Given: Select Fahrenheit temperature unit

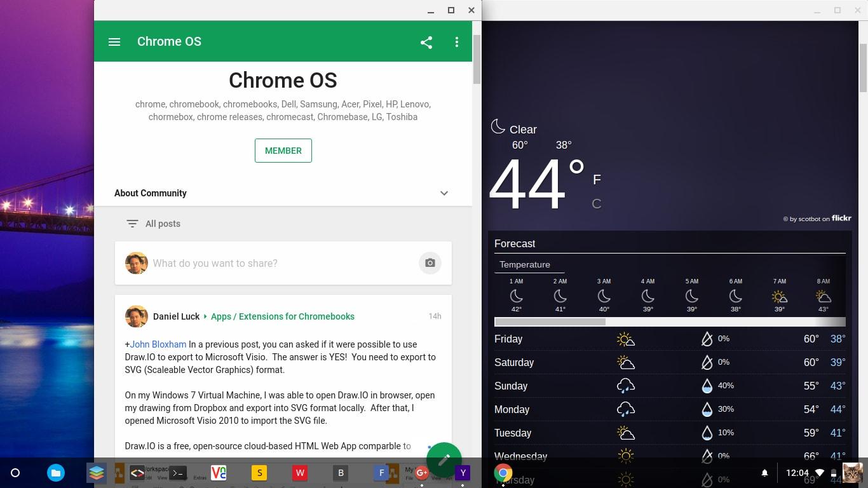Looking at the screenshot, I should pyautogui.click(x=596, y=180).
